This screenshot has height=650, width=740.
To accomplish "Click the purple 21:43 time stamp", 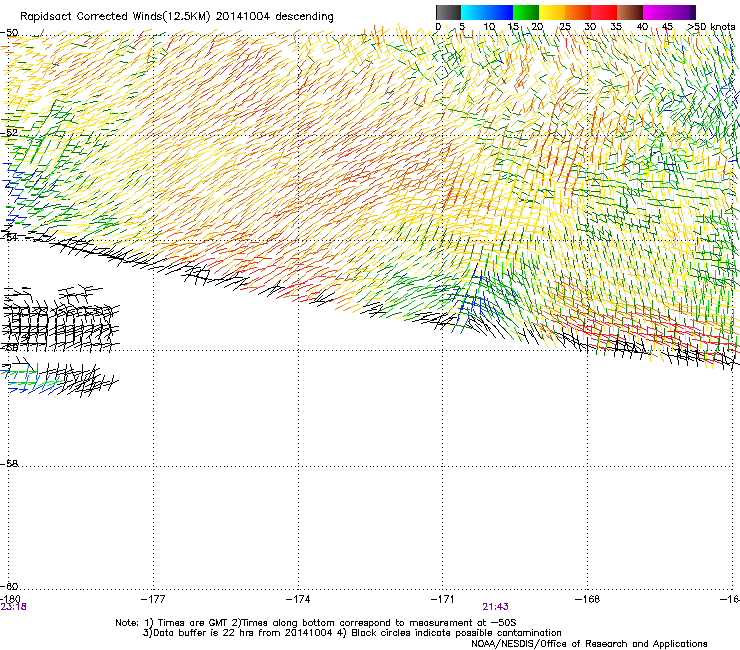I will (x=496, y=607).
